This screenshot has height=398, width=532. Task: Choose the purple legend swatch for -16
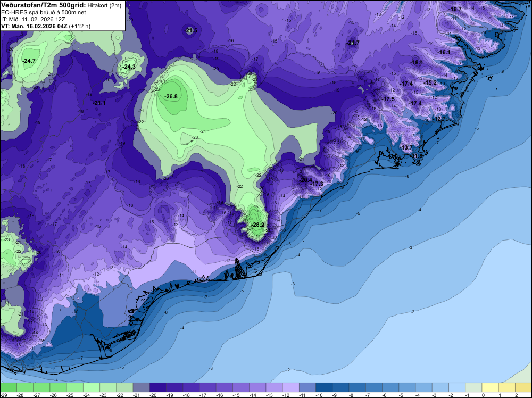[225, 387]
